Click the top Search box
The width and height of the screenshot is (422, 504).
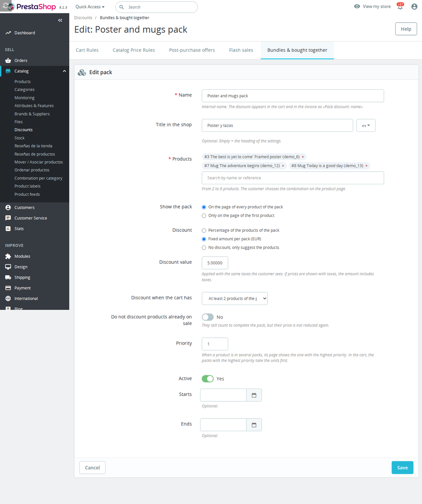[x=156, y=7]
